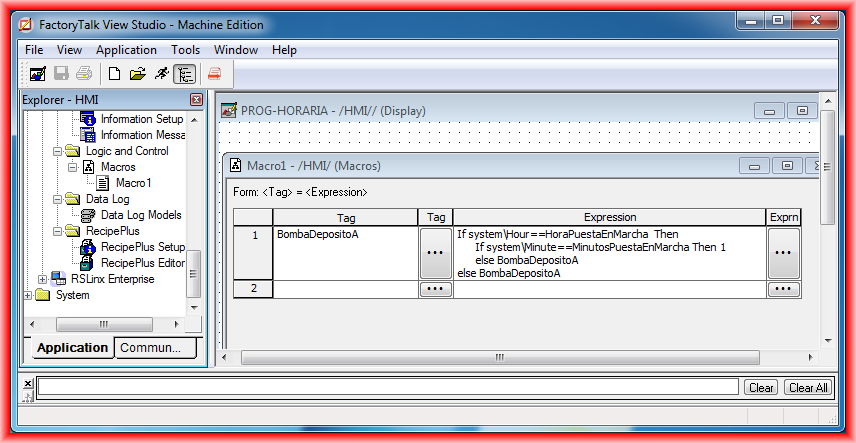Click the Clear All button

pos(807,387)
